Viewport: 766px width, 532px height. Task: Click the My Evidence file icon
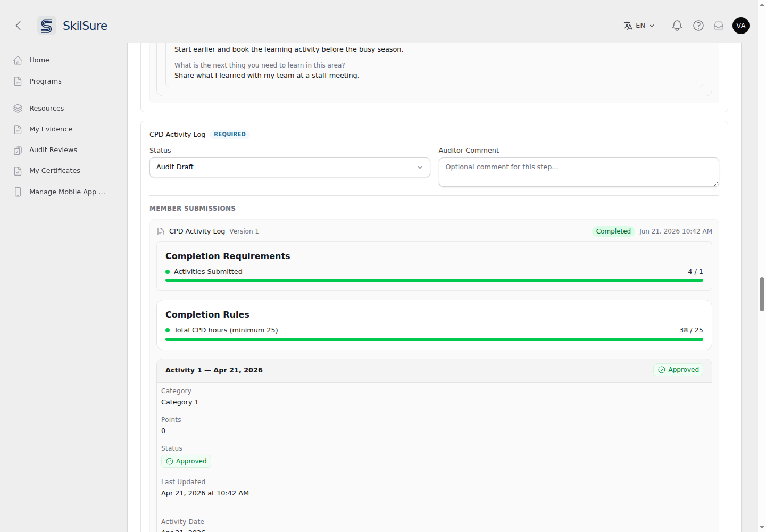pos(18,129)
